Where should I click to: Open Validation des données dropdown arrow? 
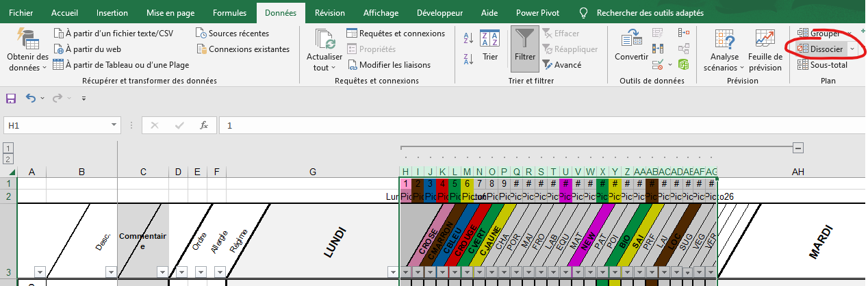669,65
